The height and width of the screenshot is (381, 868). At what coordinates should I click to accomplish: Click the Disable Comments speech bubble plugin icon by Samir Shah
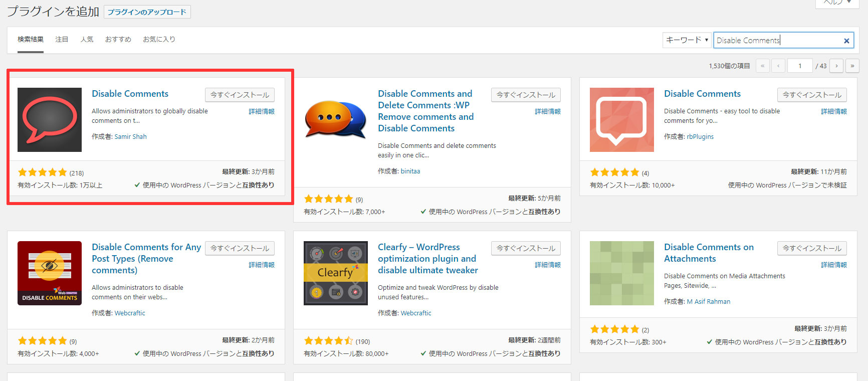click(x=50, y=120)
